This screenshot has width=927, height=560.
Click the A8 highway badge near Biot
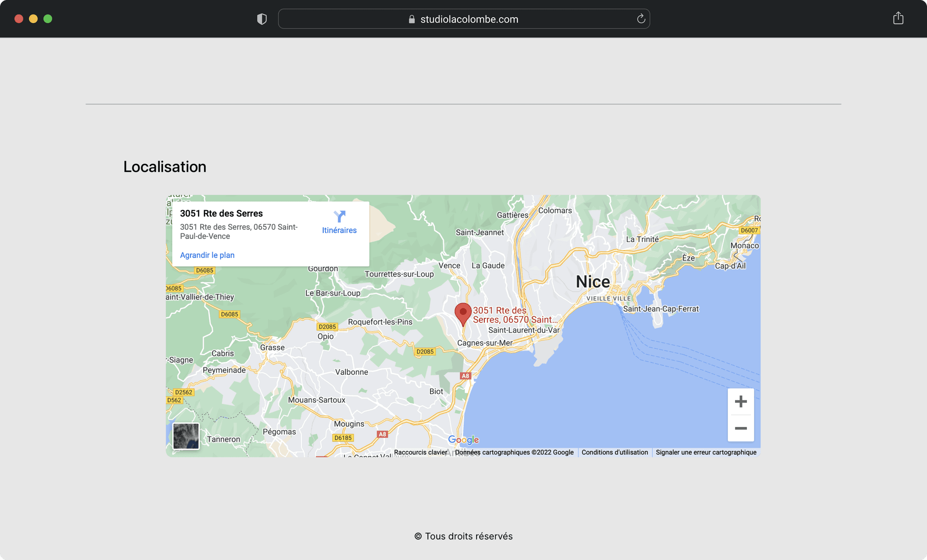point(465,376)
